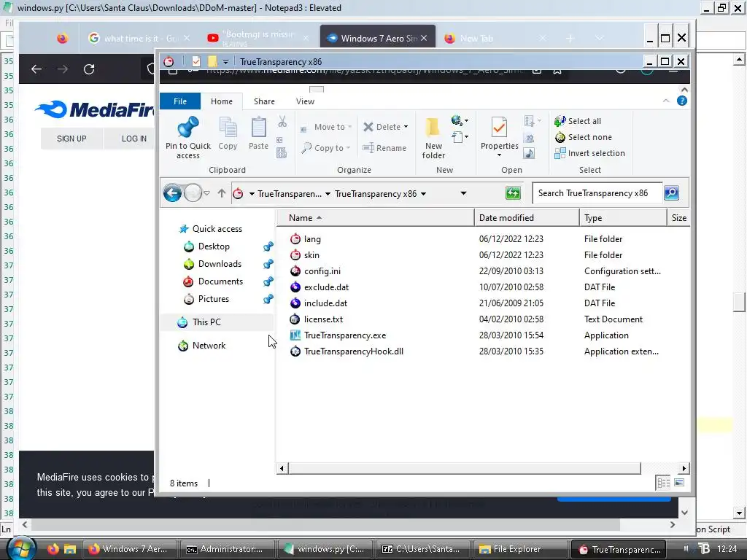
Task: Click the search magnifier button
Action: point(671,192)
